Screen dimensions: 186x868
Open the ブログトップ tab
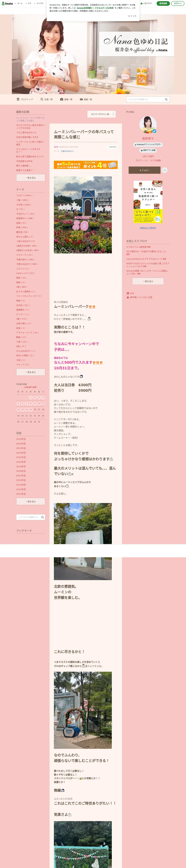point(25,99)
